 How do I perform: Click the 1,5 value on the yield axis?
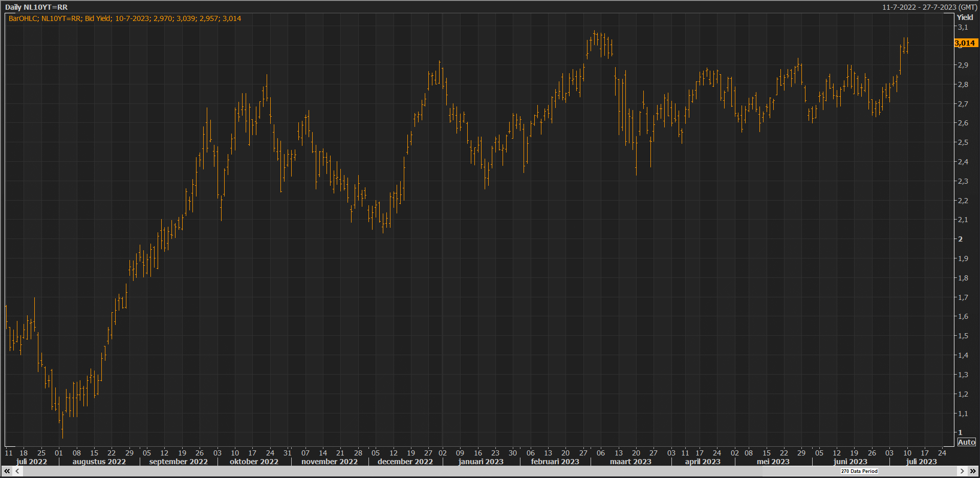963,336
